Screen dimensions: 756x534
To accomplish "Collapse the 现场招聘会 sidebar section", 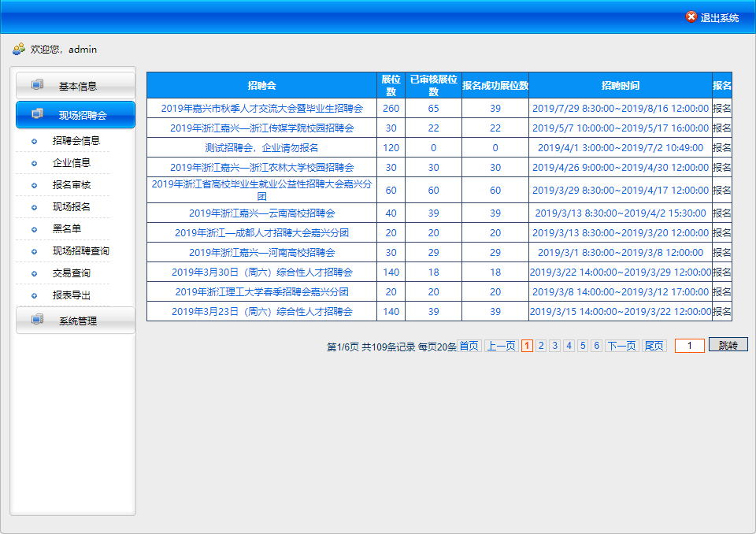I will pos(76,115).
